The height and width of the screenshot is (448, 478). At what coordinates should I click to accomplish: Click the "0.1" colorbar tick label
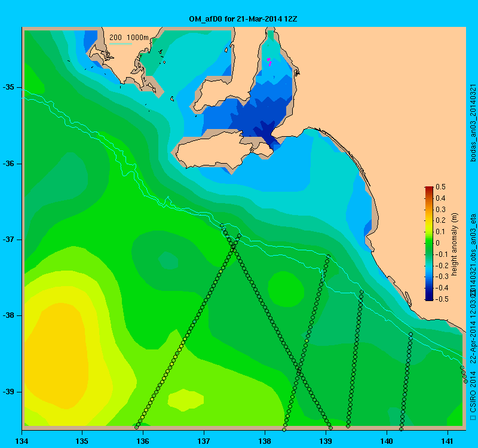pyautogui.click(x=440, y=232)
